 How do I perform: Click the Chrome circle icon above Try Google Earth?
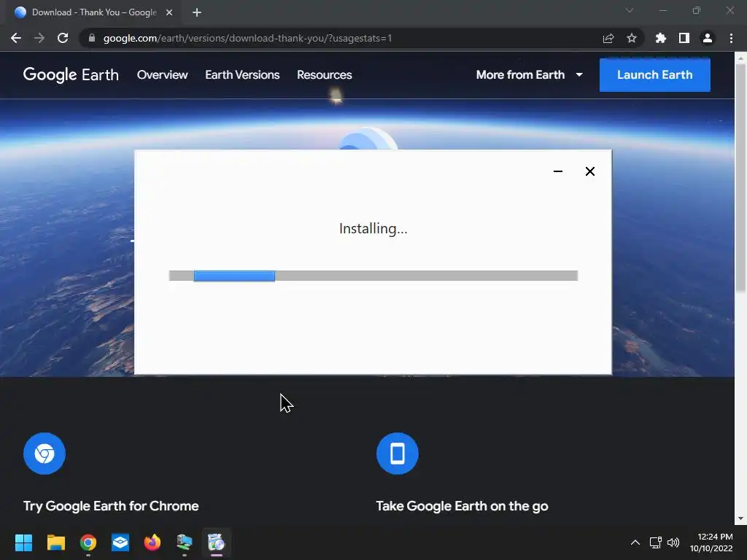44,454
